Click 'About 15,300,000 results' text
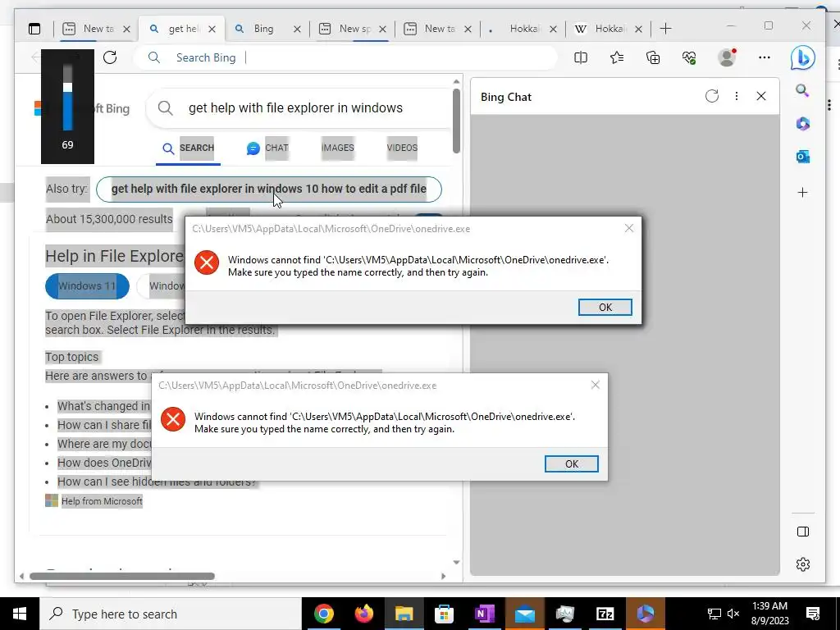 (x=109, y=219)
